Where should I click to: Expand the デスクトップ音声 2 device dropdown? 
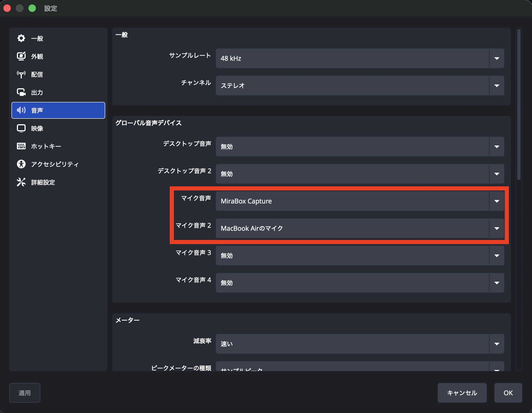coord(360,174)
